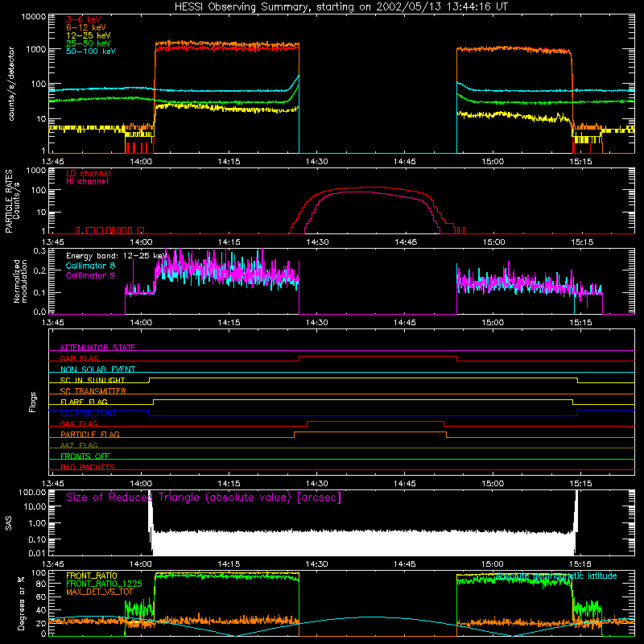Click the GAP_FLAG label
Image resolution: width=644 pixels, height=644 pixels.
click(79, 358)
